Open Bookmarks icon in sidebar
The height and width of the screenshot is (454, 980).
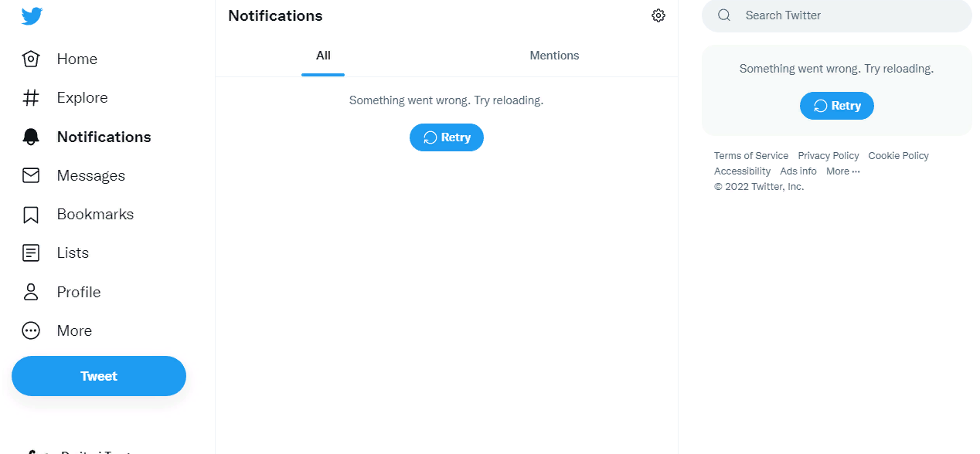coord(31,215)
